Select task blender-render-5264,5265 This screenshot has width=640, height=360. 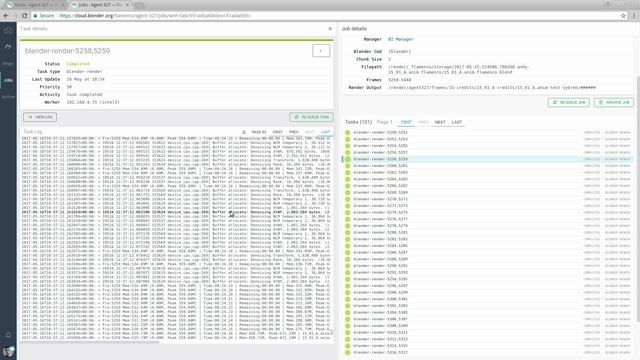click(x=488, y=179)
